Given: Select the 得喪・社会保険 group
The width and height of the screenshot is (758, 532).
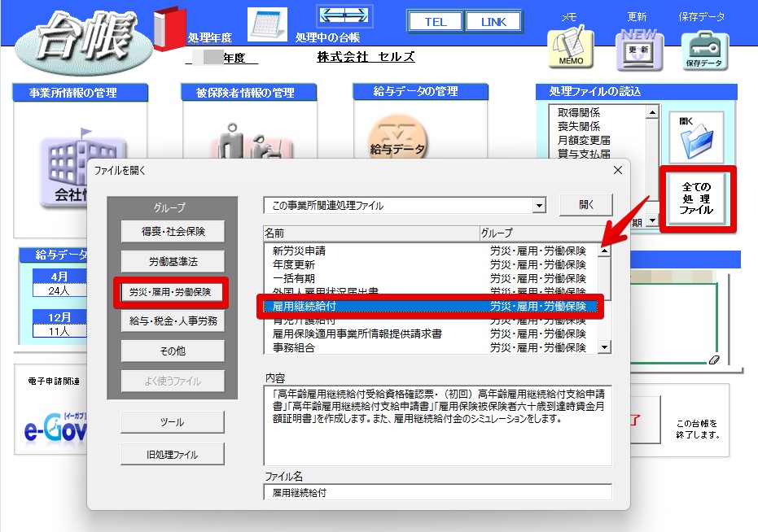Looking at the screenshot, I should click(173, 232).
